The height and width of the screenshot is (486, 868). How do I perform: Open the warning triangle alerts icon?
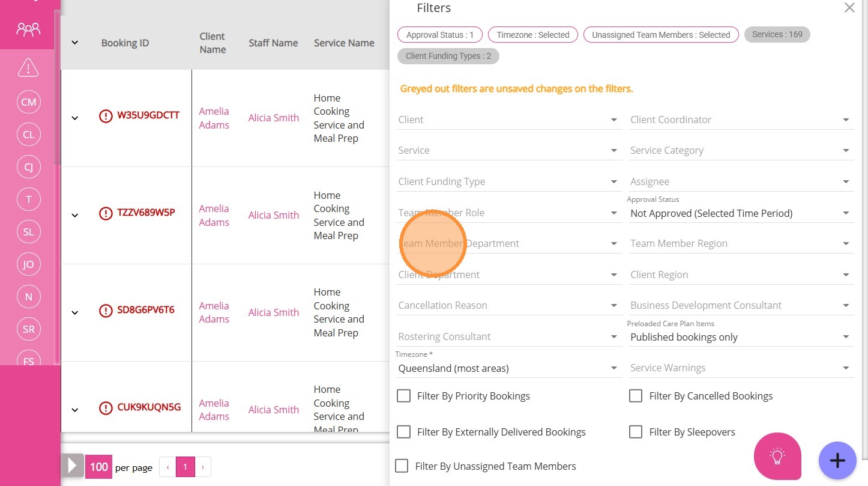pos(28,68)
